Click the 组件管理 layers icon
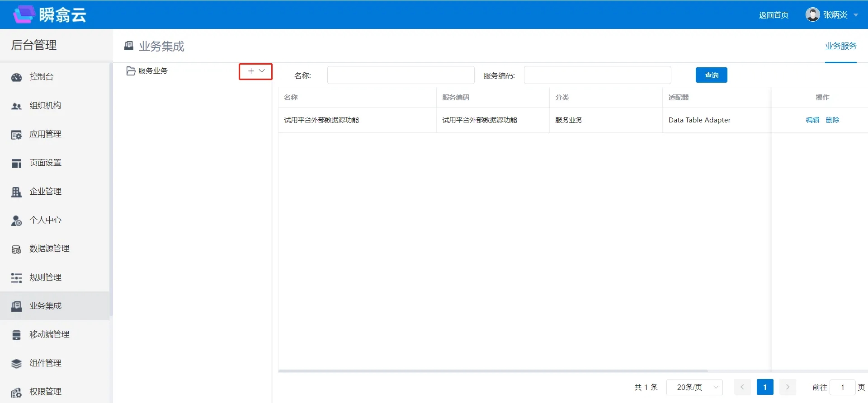Viewport: 868px width, 403px height. (16, 364)
